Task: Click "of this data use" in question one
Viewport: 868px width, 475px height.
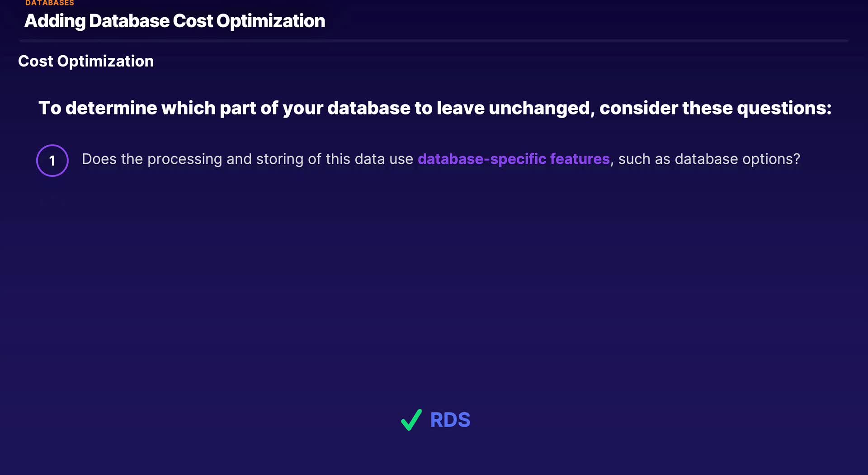Action: [360, 159]
